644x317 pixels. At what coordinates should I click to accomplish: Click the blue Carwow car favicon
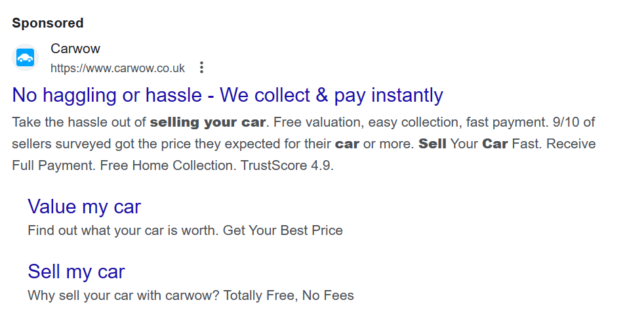[25, 58]
